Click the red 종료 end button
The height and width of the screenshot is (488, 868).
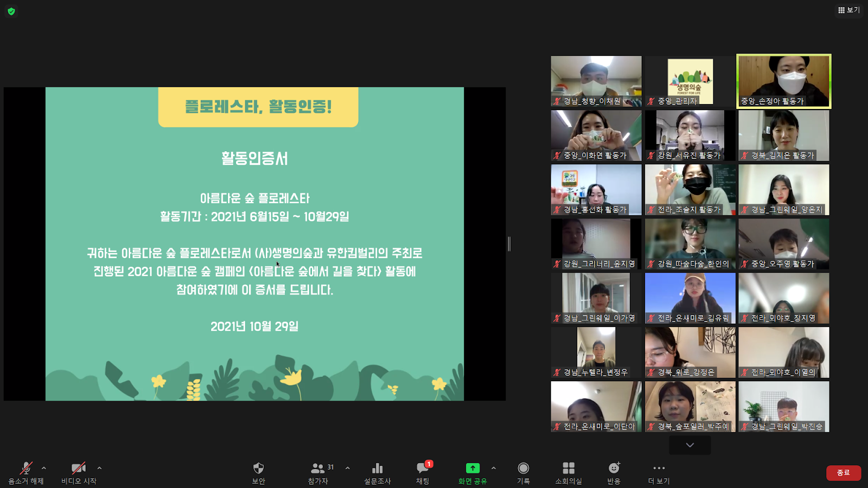[843, 473]
